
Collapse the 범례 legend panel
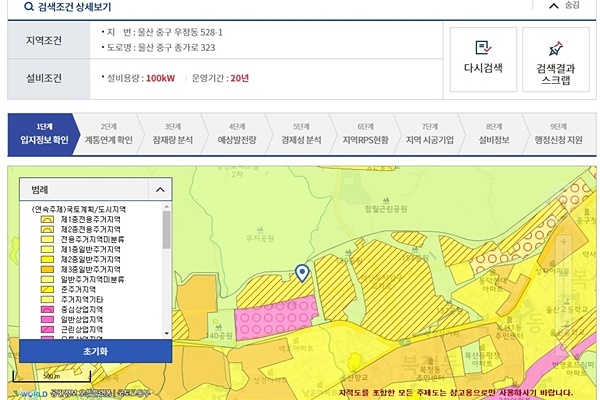159,188
